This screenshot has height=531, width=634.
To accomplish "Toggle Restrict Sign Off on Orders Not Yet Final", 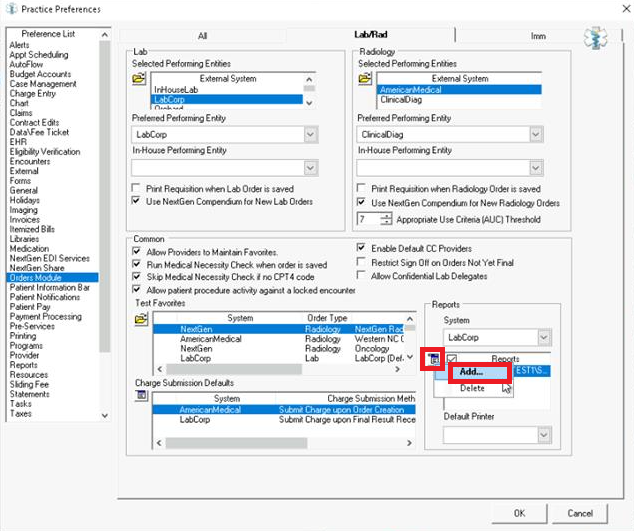I will coord(361,262).
